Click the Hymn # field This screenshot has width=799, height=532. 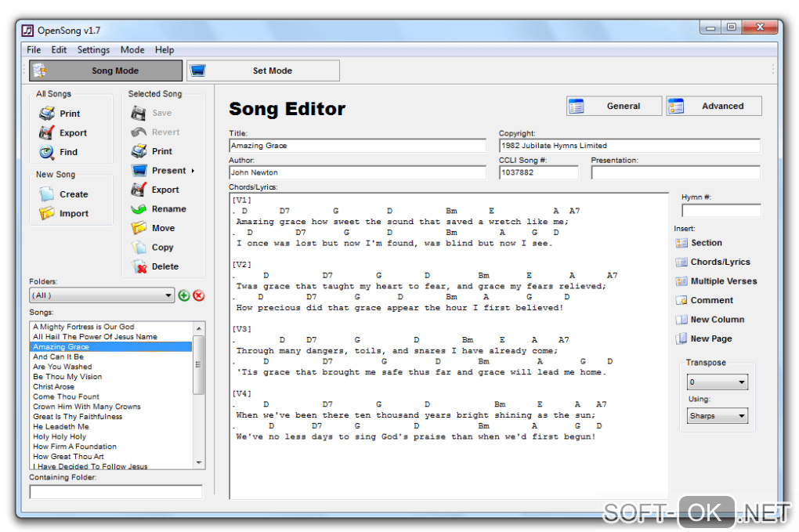[721, 210]
